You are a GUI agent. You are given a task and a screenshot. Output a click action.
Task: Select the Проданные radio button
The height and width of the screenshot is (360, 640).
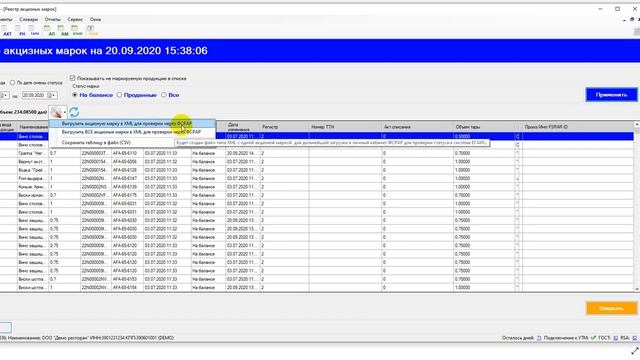pos(119,95)
